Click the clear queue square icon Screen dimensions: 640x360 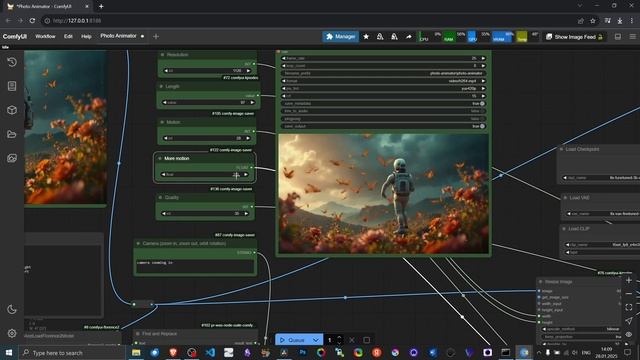(x=367, y=340)
